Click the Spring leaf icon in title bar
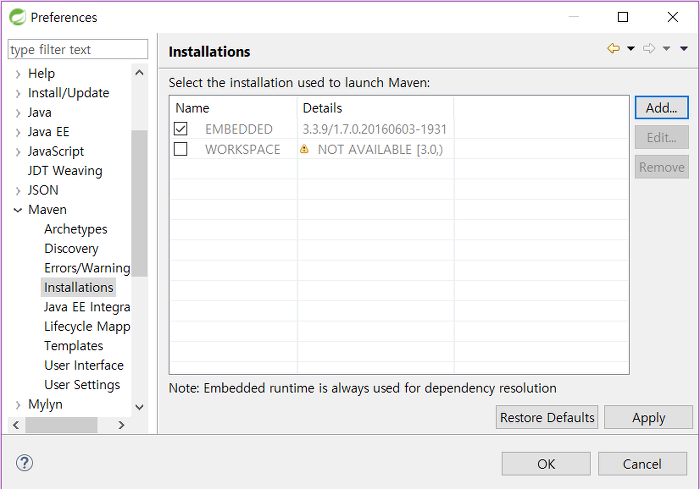Image resolution: width=700 pixels, height=489 pixels. click(x=17, y=17)
